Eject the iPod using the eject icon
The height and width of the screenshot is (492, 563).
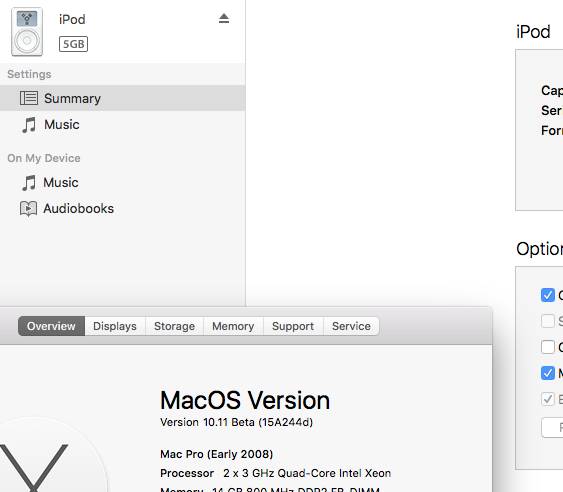pos(224,18)
